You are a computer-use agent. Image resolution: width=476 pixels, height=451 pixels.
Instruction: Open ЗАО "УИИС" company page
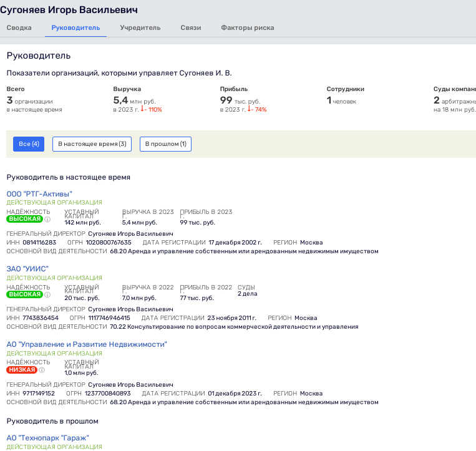click(x=27, y=269)
